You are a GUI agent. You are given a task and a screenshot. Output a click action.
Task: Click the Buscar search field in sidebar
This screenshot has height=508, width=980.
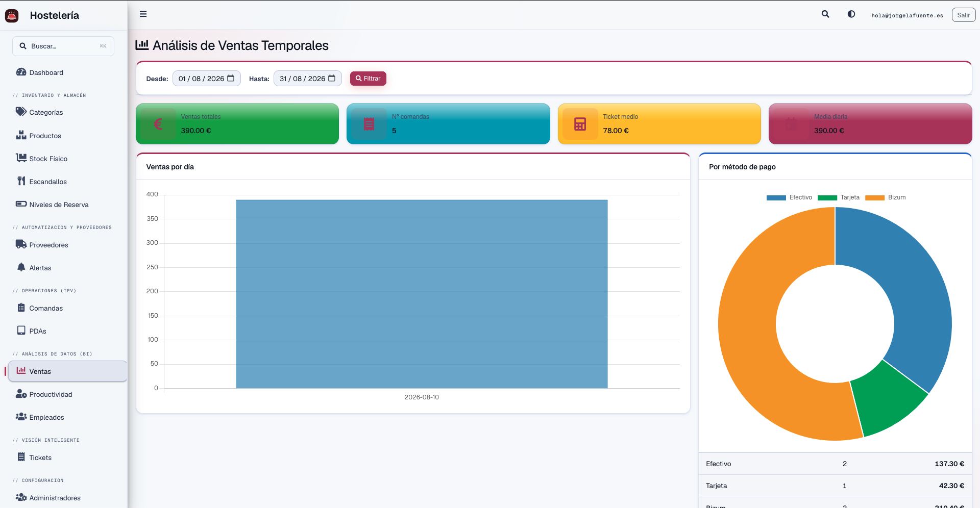[x=63, y=46]
